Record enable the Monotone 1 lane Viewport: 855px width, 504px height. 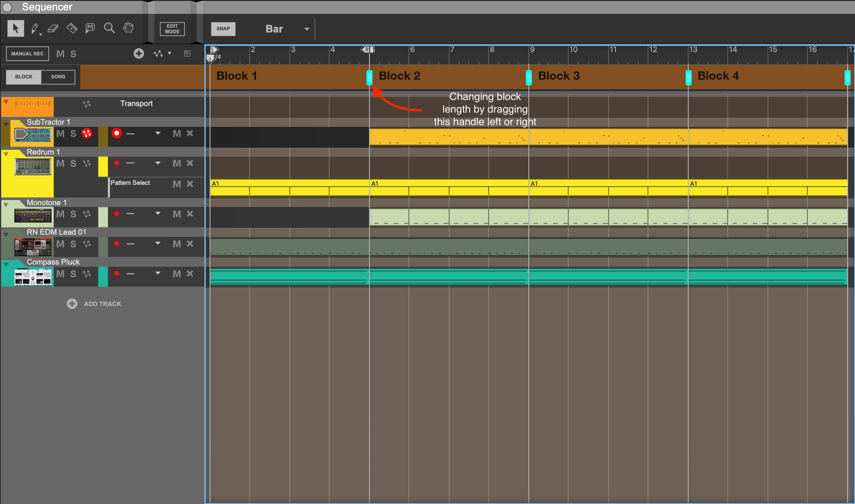pos(117,214)
